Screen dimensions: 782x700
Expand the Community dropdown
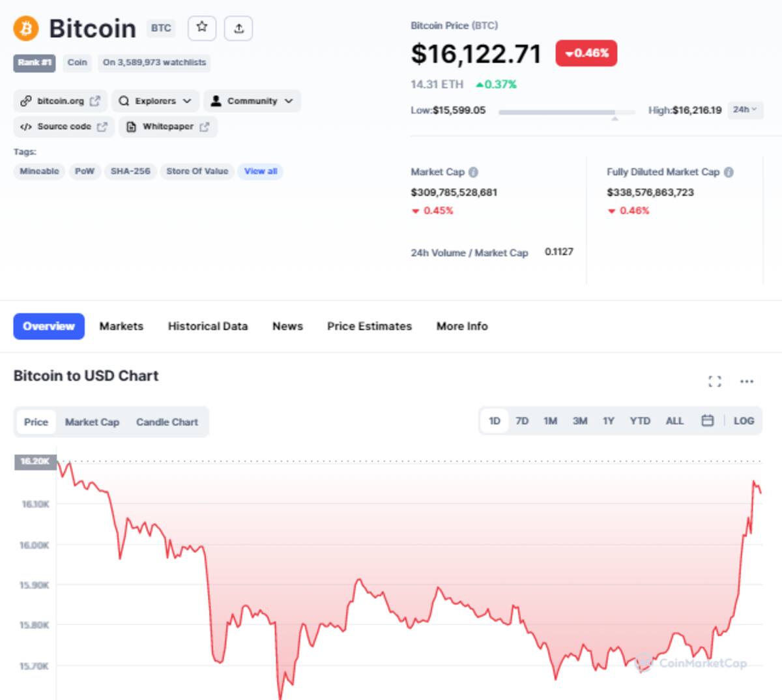(x=252, y=101)
